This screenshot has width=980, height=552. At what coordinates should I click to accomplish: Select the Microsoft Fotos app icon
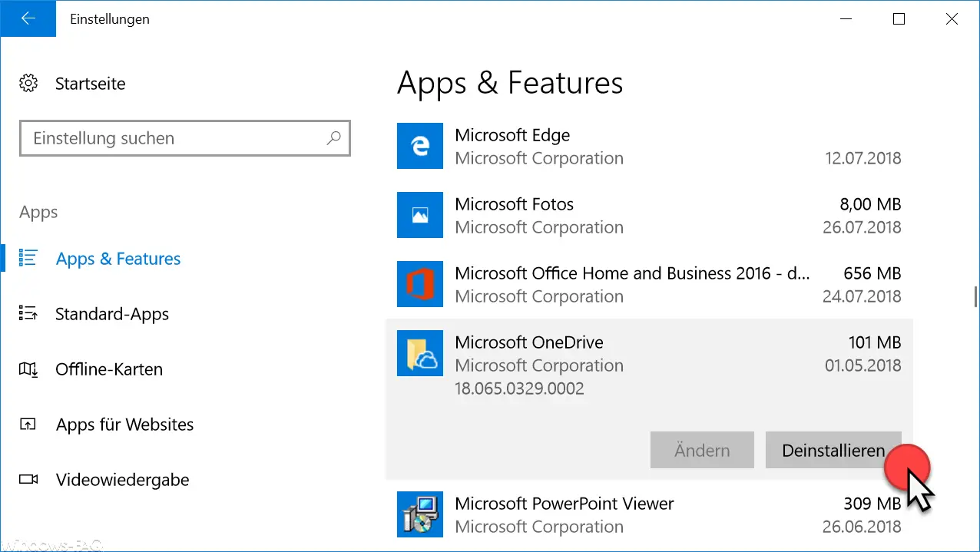tap(420, 215)
